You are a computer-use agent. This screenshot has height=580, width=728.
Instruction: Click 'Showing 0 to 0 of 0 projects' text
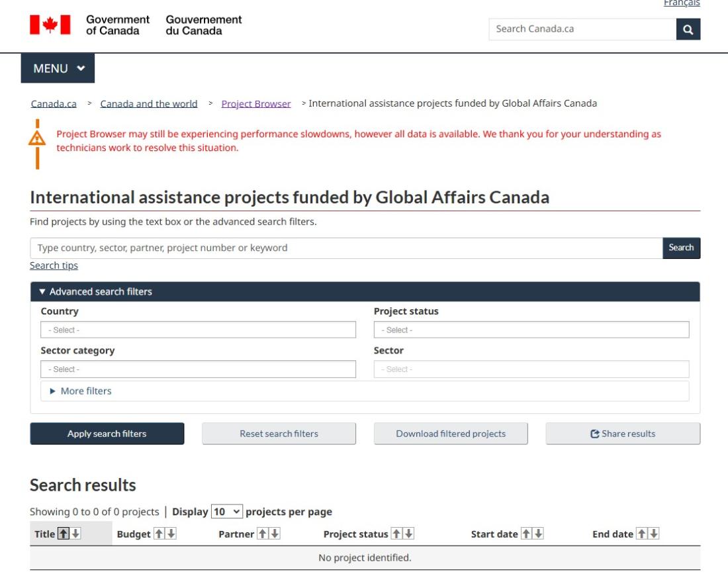pos(94,512)
